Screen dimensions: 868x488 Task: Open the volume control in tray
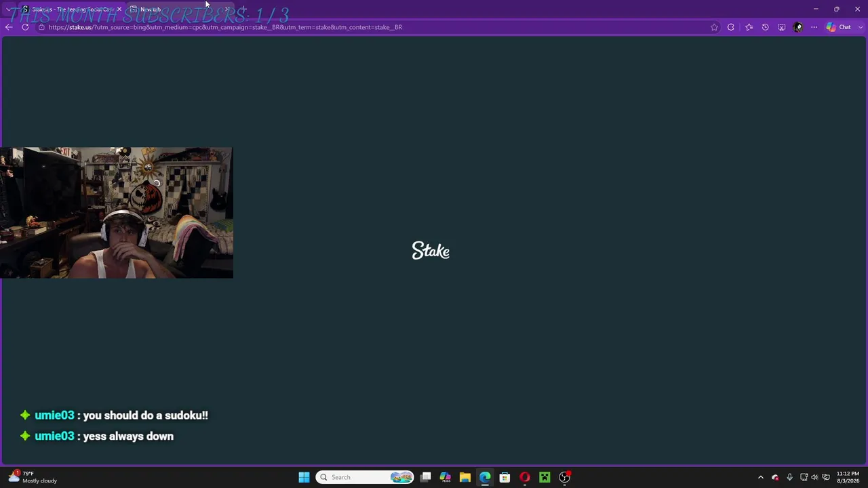[814, 477]
